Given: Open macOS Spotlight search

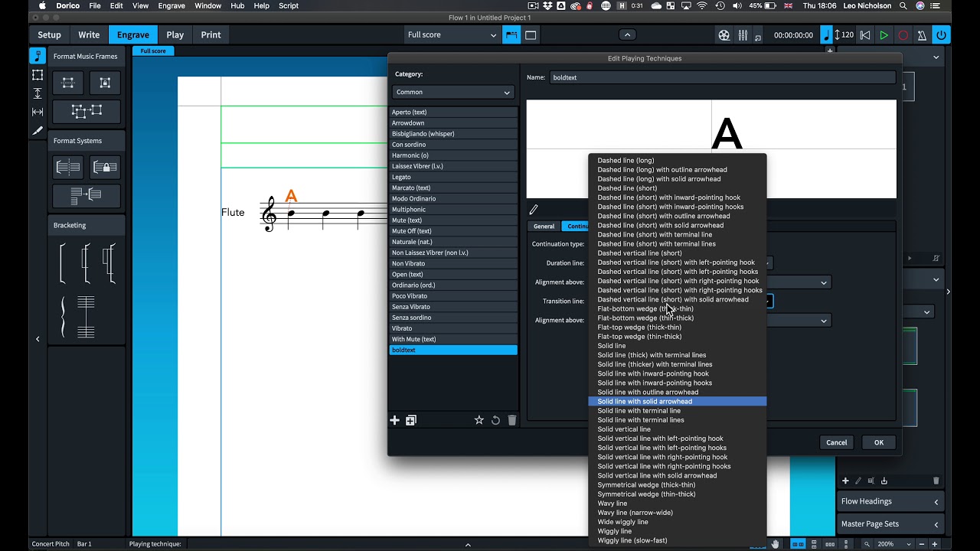Looking at the screenshot, I should (904, 6).
